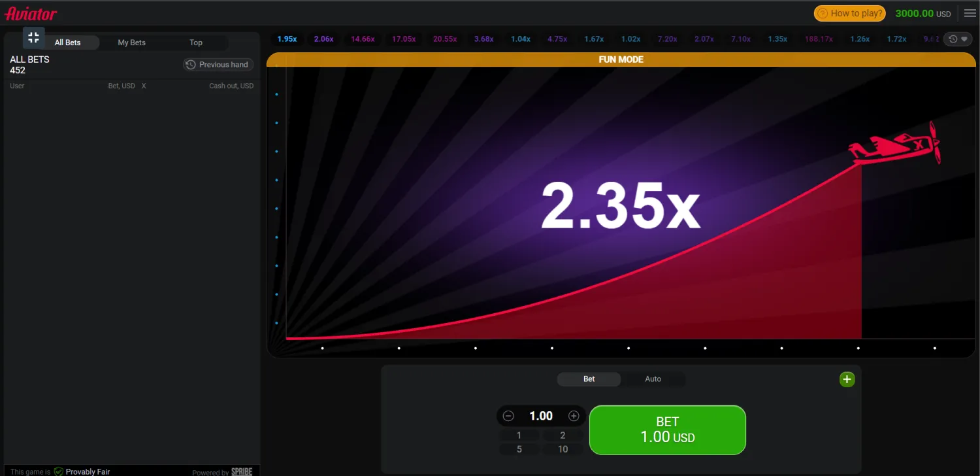Open round history dropdown
This screenshot has width=980, height=476.
point(958,39)
